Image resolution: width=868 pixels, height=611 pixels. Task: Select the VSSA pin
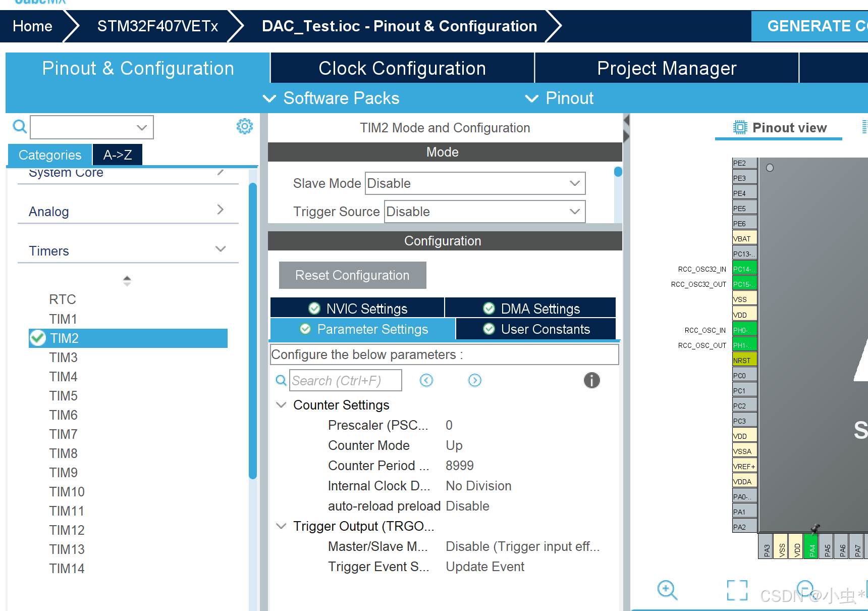pos(744,451)
